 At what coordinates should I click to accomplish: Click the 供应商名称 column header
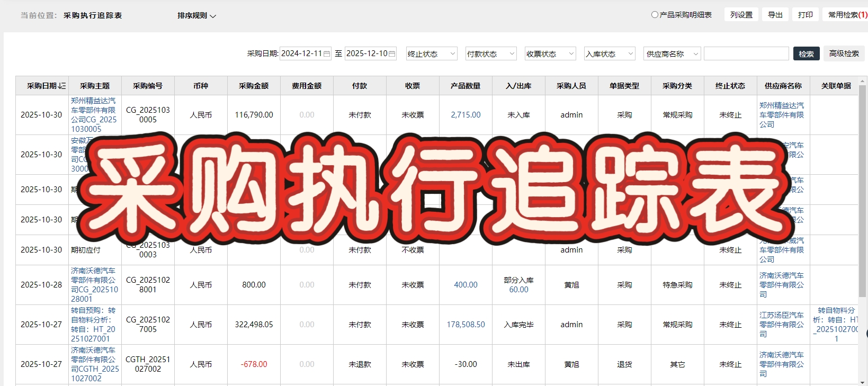(x=783, y=86)
